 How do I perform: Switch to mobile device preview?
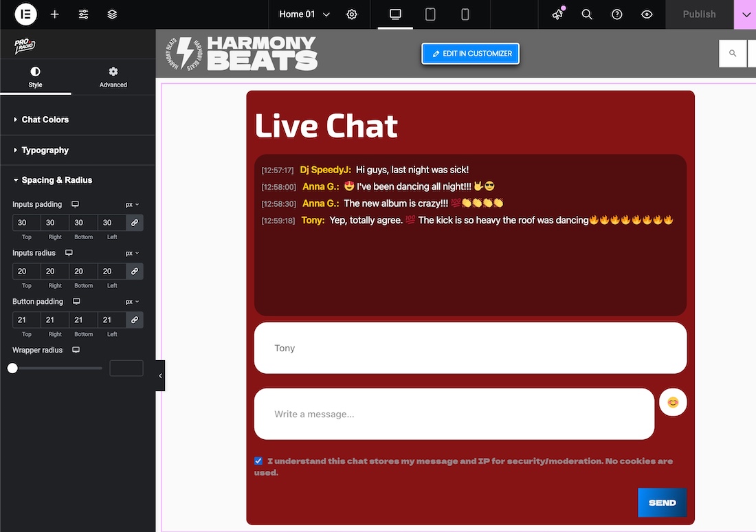coord(465,14)
